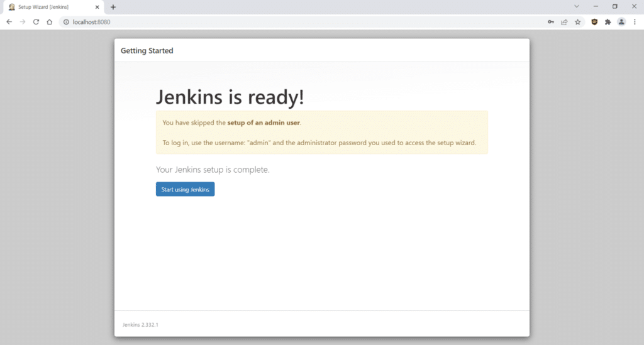The image size is (644, 345).
Task: Click the Jenkins favicon on the tab
Action: click(11, 7)
